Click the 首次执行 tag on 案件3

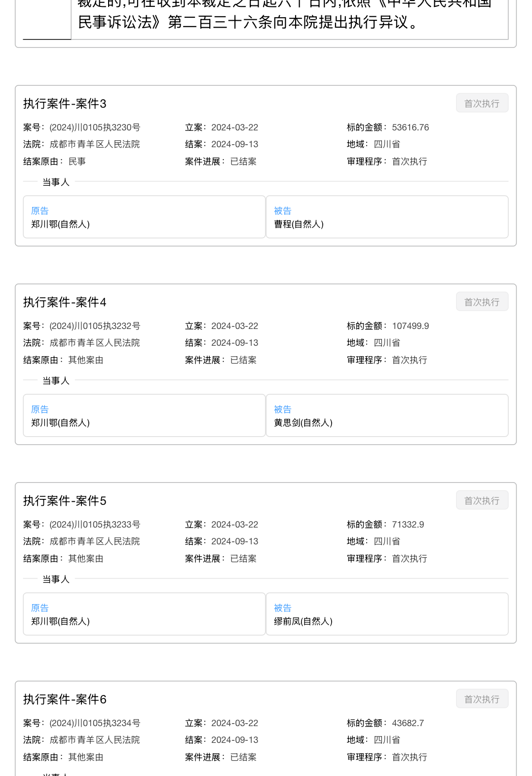pos(482,103)
